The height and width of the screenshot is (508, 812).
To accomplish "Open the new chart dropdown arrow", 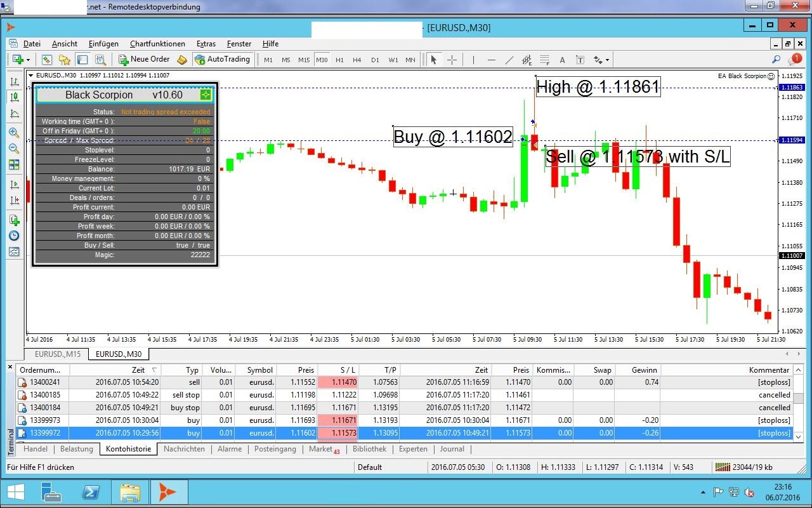I will click(x=29, y=60).
